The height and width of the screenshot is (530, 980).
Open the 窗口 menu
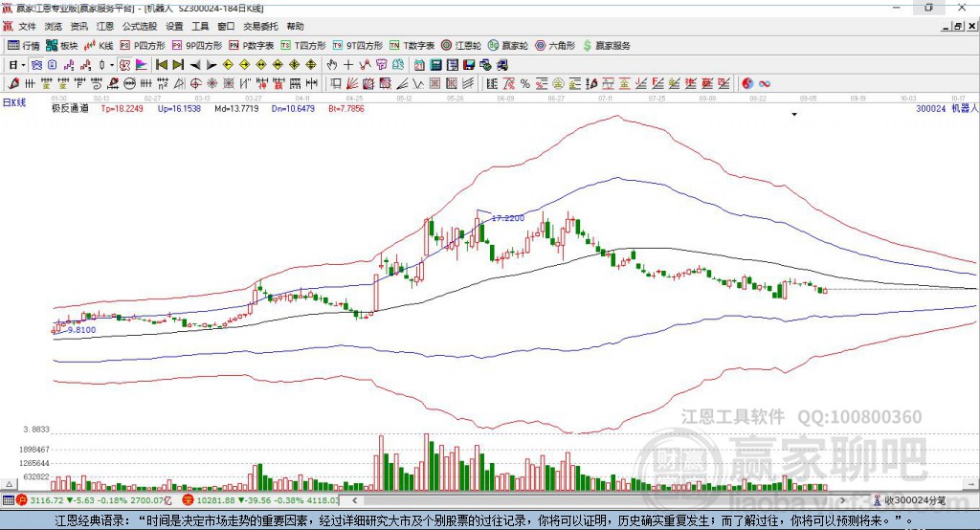point(226,26)
